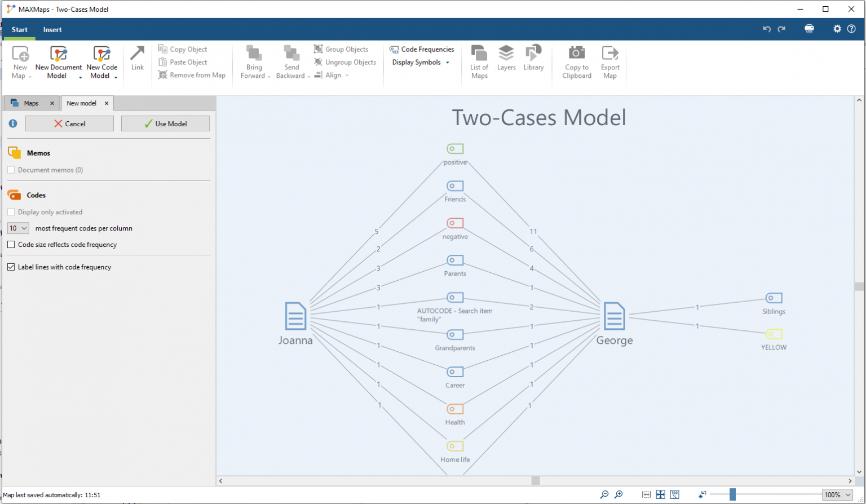Export the current map
The height and width of the screenshot is (504, 866).
609,61
